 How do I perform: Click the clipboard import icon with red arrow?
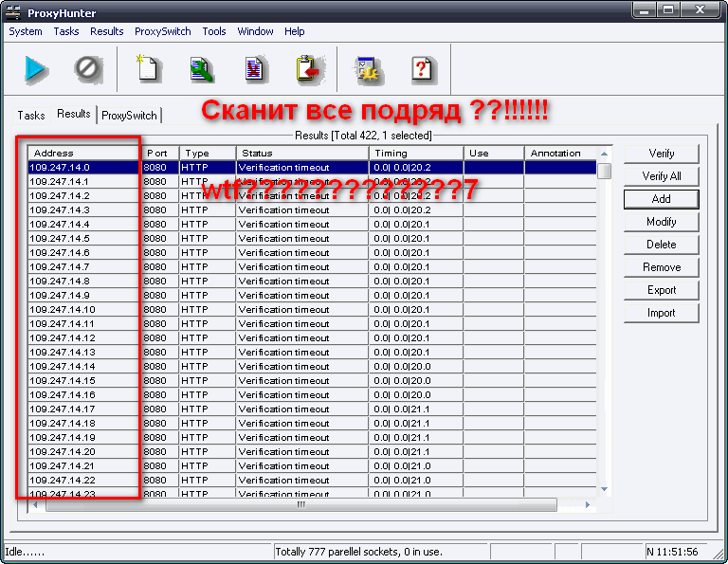(x=309, y=69)
